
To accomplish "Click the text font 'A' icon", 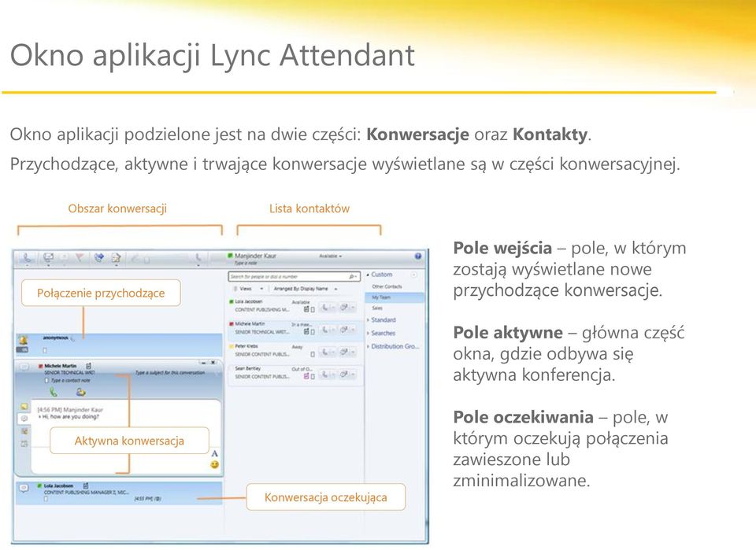I will tap(214, 454).
